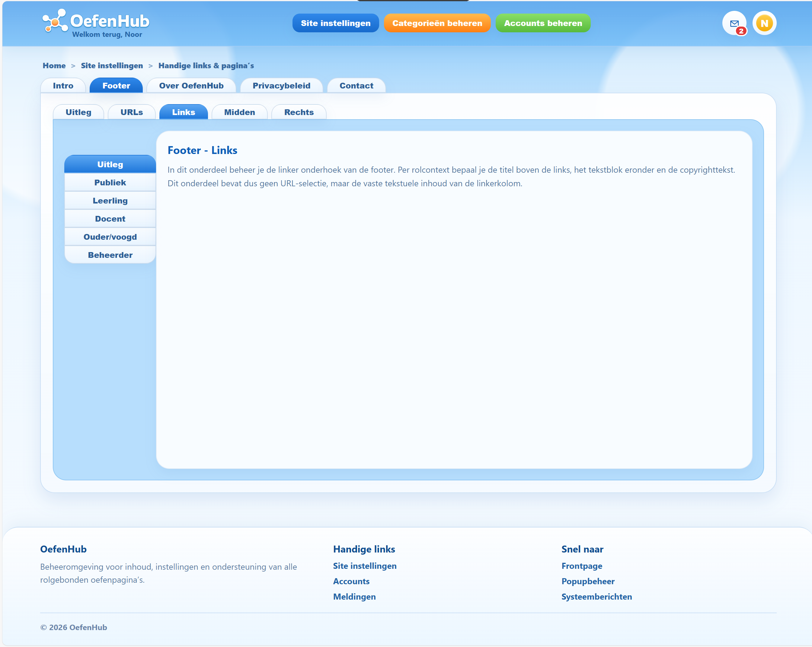Screen dimensions: 812x647
Task: Open Categorieën beheren button
Action: (437, 23)
